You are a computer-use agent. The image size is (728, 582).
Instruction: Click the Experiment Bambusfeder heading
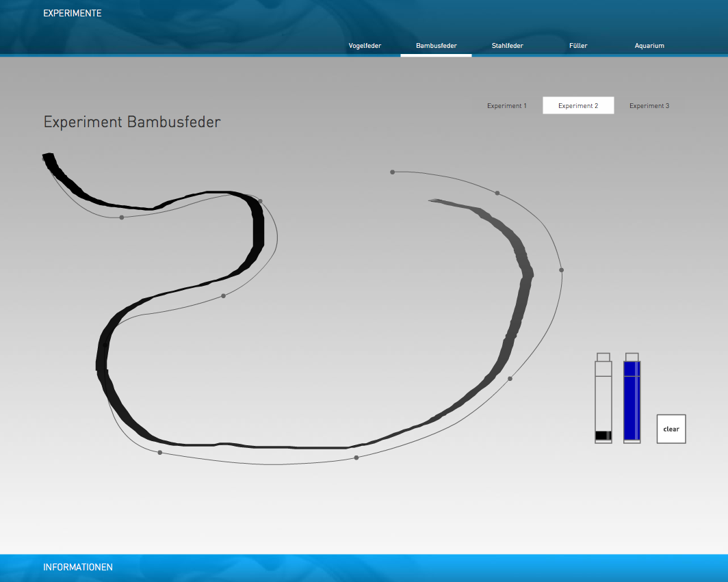click(x=132, y=122)
